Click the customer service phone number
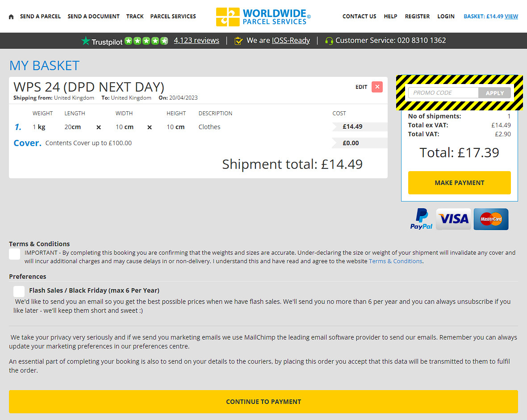Viewport: 527px width, 420px height. [x=422, y=40]
